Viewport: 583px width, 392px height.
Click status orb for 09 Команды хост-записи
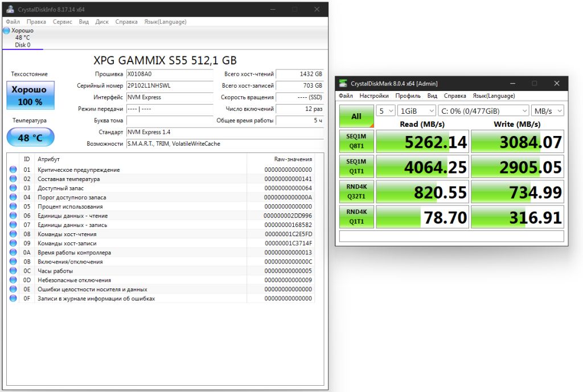[x=13, y=243]
